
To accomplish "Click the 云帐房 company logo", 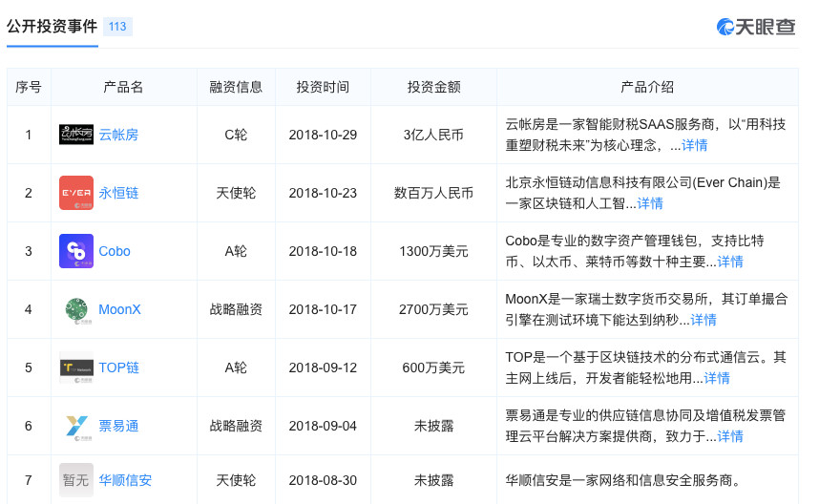I will 76,135.
